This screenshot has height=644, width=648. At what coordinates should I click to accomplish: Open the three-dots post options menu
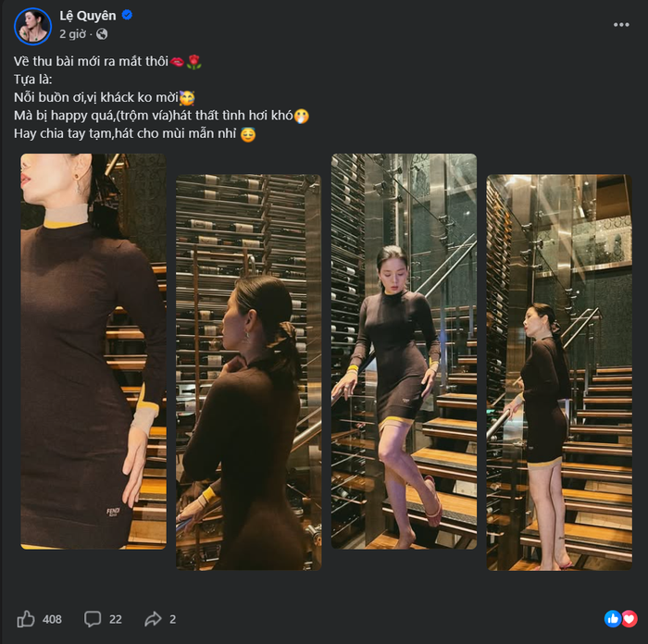coord(621,25)
